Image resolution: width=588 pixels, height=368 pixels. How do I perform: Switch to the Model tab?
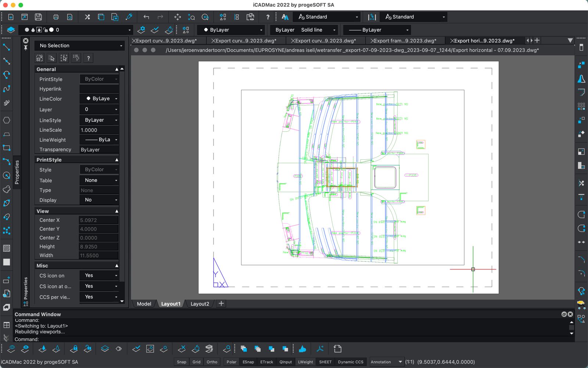click(x=144, y=304)
